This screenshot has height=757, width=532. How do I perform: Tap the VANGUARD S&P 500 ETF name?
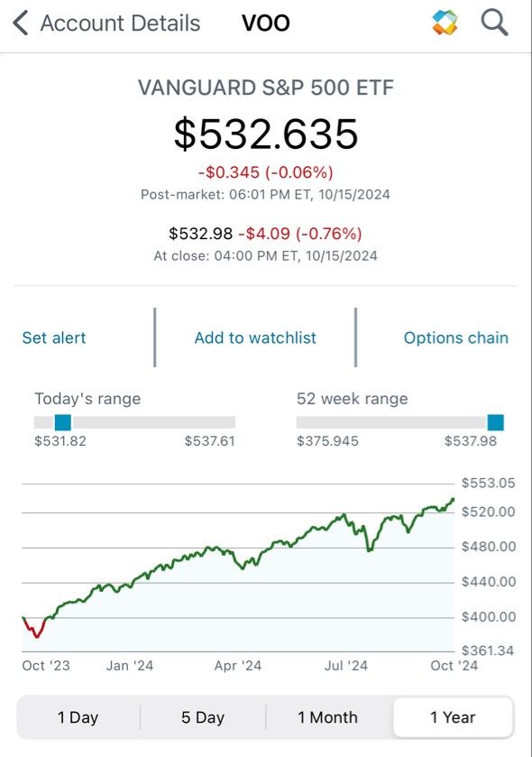(x=266, y=88)
